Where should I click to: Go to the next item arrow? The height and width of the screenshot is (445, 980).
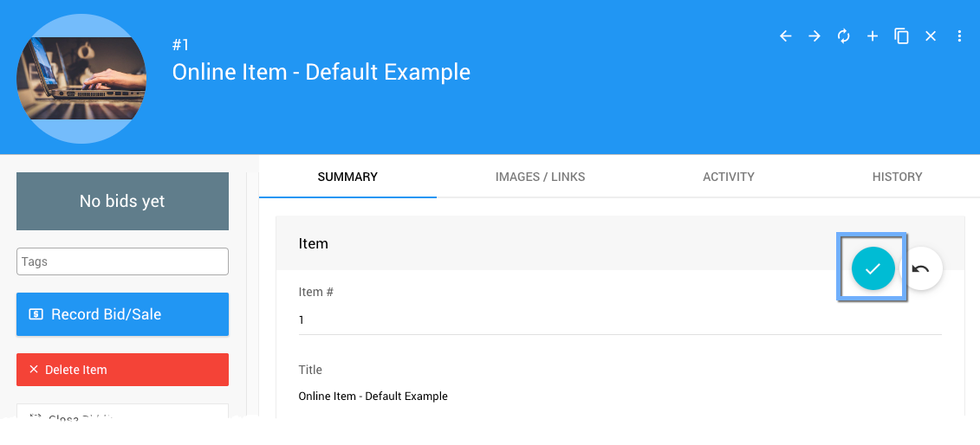(815, 36)
